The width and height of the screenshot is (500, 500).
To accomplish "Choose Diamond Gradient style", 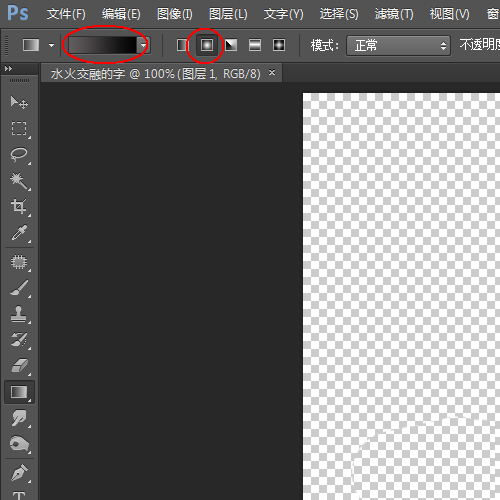I will click(279, 45).
